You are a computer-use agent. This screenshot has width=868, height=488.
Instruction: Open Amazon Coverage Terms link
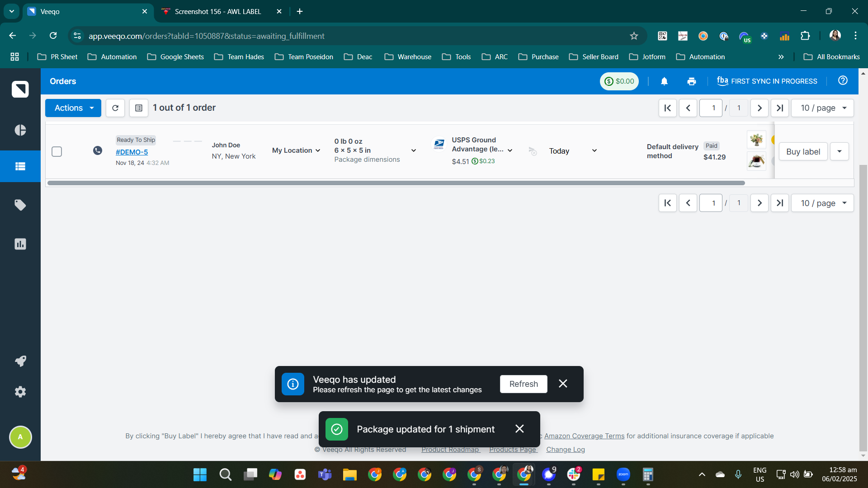584,436
